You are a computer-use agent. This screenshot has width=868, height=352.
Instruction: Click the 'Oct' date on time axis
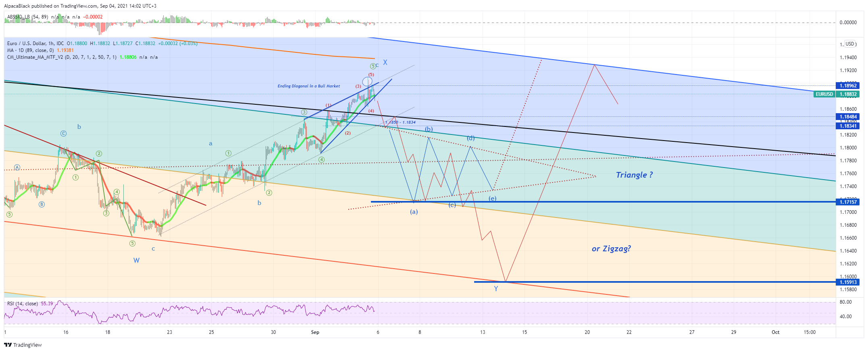click(775, 332)
